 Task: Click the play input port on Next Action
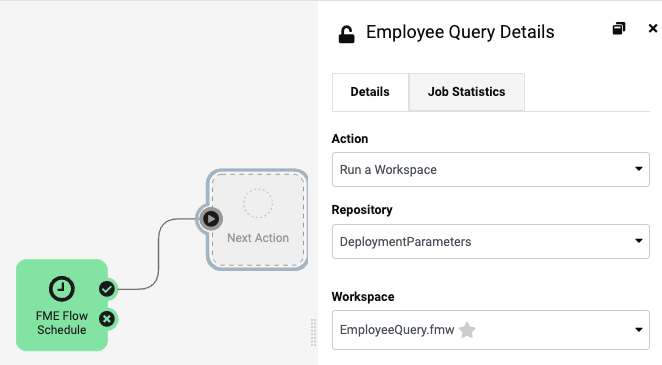[211, 219]
